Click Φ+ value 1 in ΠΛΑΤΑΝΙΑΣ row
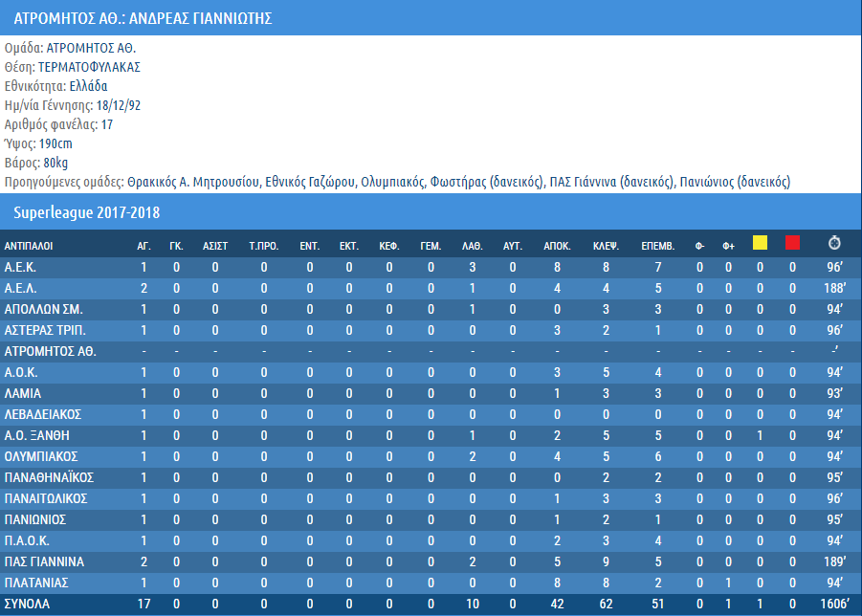Image resolution: width=862 pixels, height=616 pixels. tap(728, 583)
